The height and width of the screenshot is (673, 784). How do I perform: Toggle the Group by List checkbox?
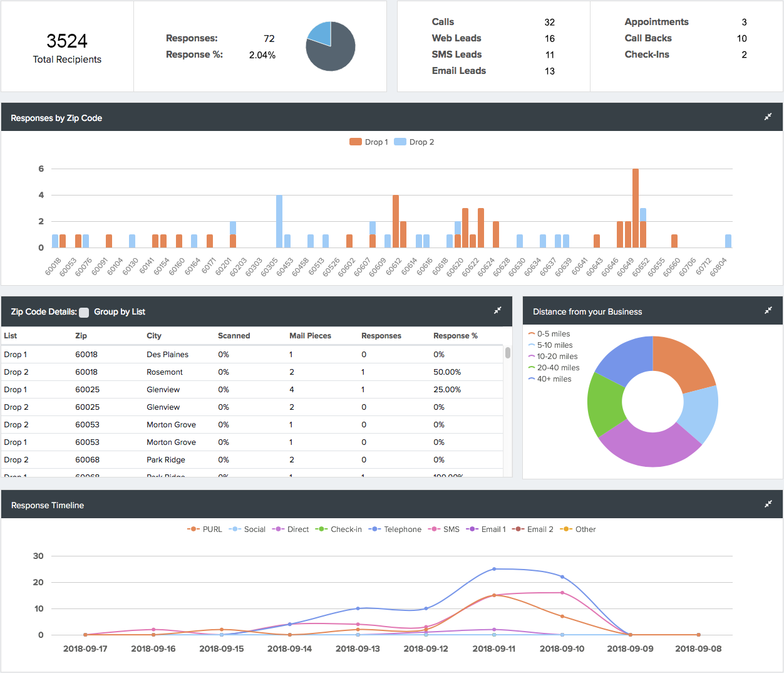[x=84, y=312]
